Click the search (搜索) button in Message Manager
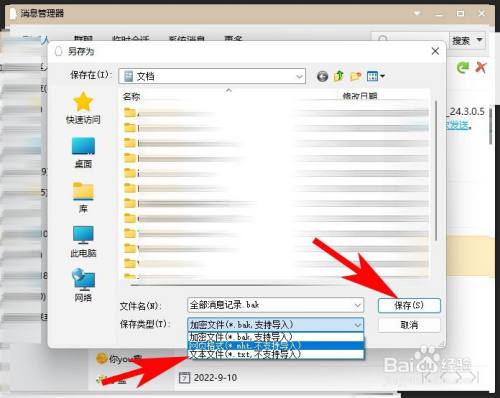 [461, 41]
